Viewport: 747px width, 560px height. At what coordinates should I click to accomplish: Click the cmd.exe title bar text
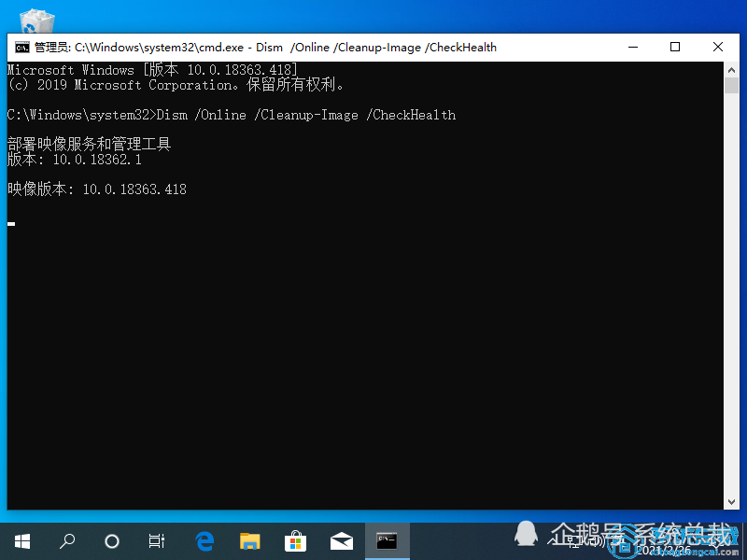tap(265, 48)
